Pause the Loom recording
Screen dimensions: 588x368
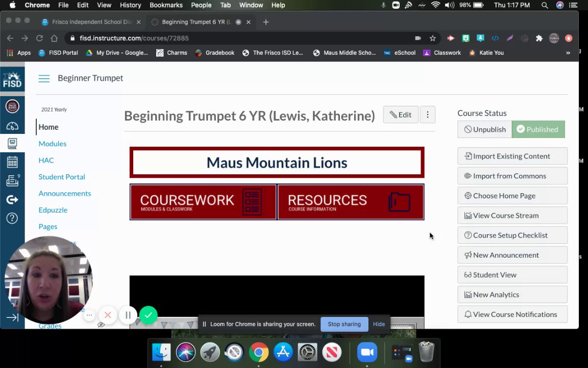click(x=128, y=315)
